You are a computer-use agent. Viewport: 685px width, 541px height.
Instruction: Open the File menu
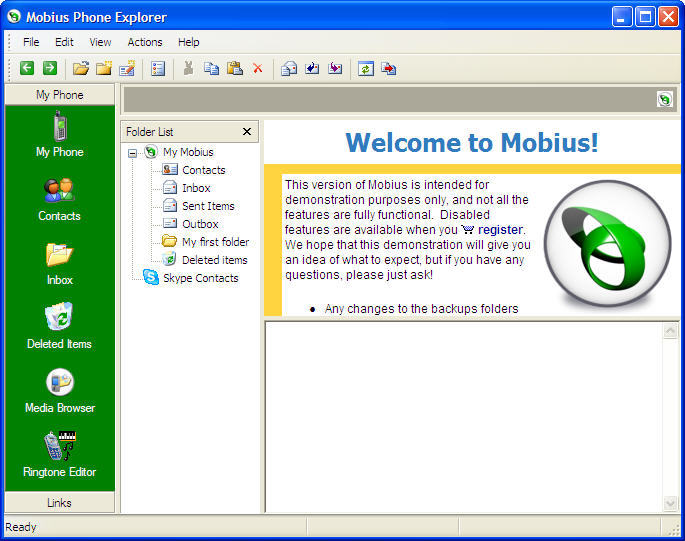click(x=31, y=42)
